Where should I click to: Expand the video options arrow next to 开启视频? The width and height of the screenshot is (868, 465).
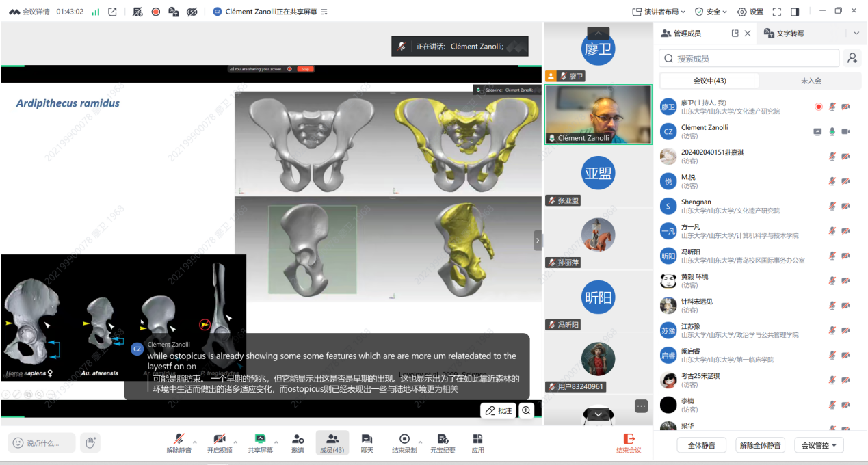tap(236, 442)
